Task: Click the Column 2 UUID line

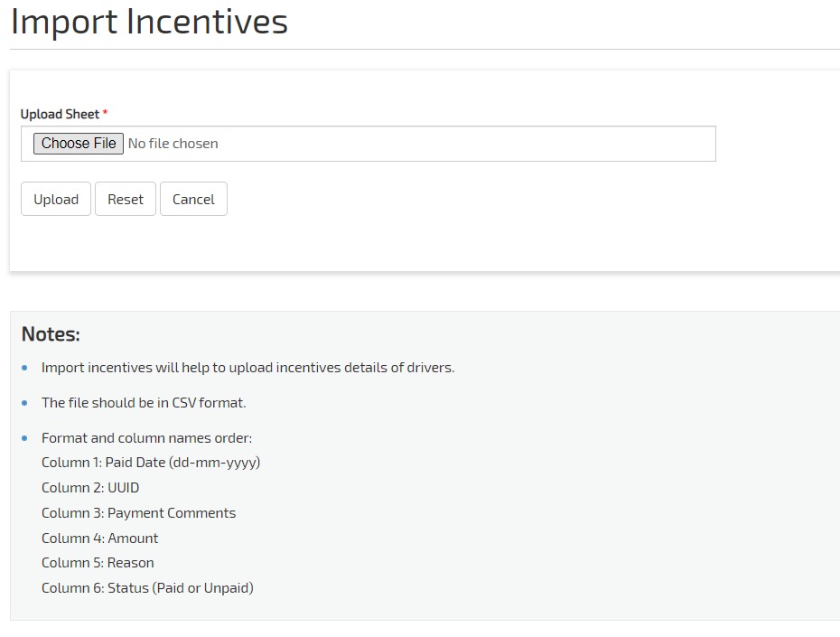Action: (x=90, y=488)
